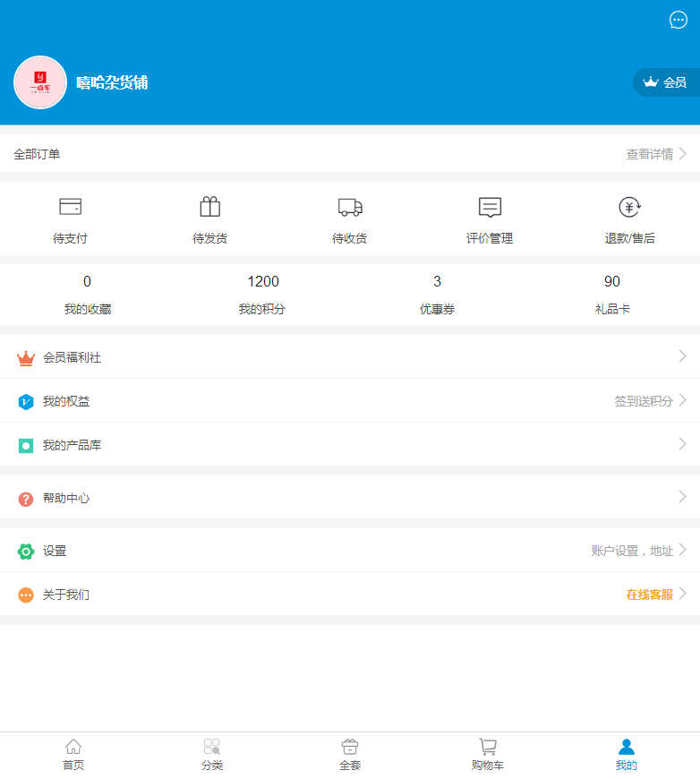The height and width of the screenshot is (779, 700).
Task: Expand the 会员福利社 row chevron
Action: pos(682,356)
